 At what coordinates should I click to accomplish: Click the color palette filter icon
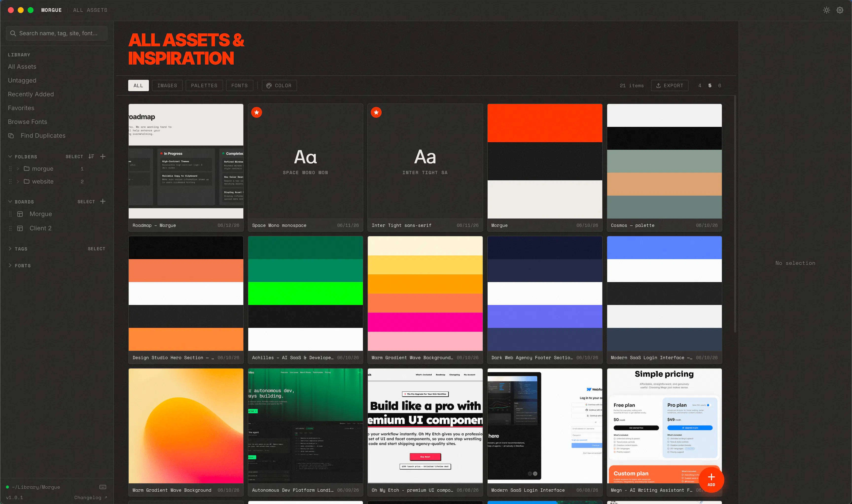click(x=269, y=85)
